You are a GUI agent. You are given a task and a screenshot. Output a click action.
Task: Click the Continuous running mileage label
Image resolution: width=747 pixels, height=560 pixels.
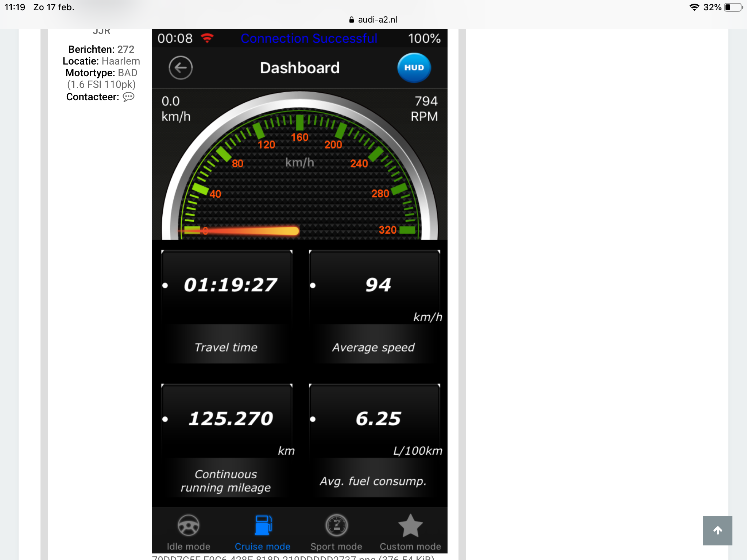[226, 481]
